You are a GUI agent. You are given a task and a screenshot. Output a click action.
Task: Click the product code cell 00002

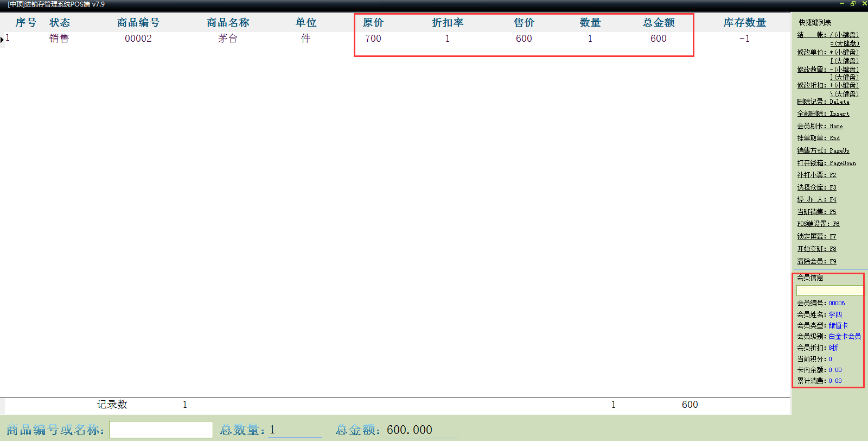138,39
